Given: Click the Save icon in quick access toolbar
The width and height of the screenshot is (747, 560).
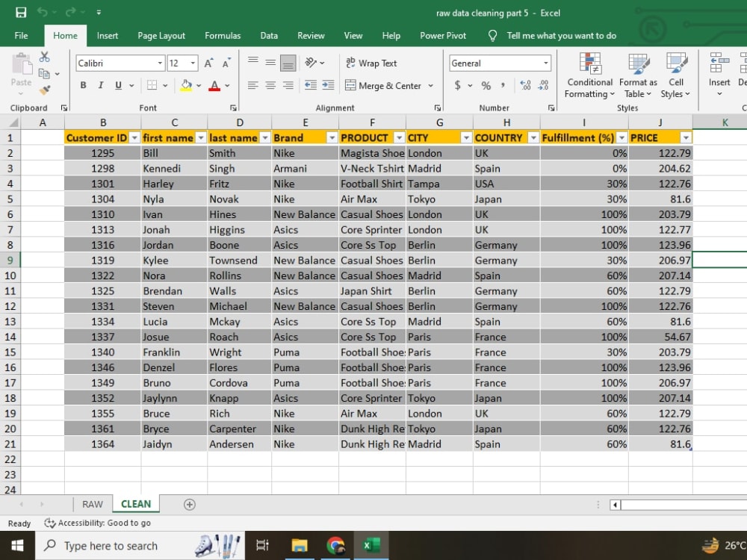Looking at the screenshot, I should [20, 13].
